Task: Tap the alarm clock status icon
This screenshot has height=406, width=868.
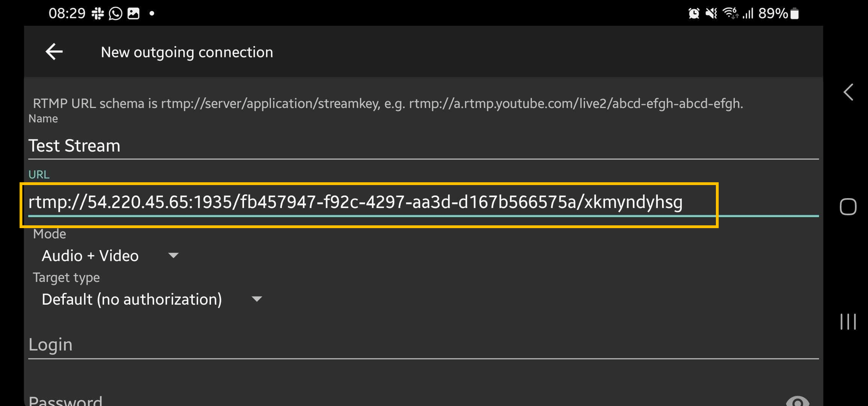Action: [694, 14]
